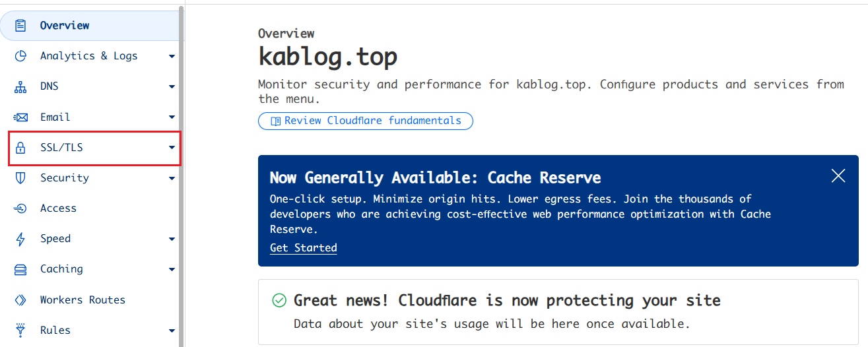
Task: Open Review Cloudflare fundamentals
Action: [x=366, y=121]
